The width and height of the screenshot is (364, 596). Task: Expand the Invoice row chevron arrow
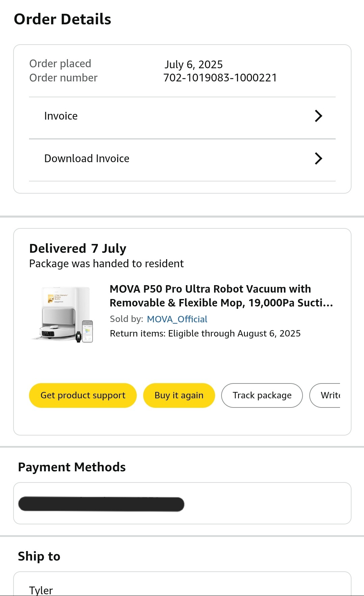point(318,116)
